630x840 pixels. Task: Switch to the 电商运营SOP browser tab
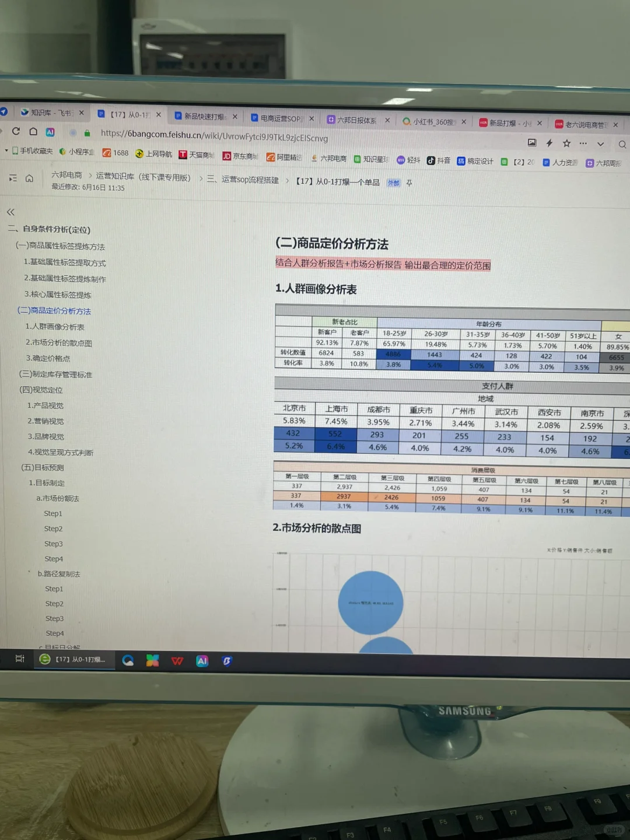(279, 117)
